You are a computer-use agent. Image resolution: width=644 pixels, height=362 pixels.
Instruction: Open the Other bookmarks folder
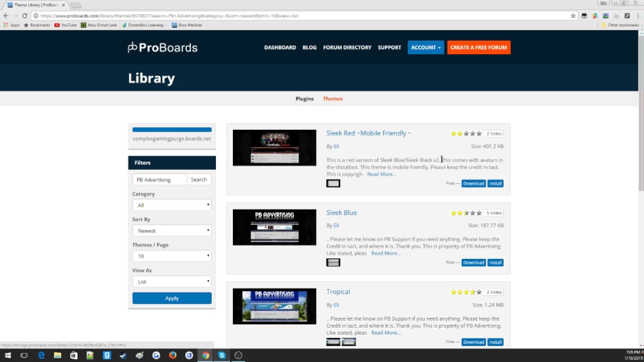pos(620,25)
